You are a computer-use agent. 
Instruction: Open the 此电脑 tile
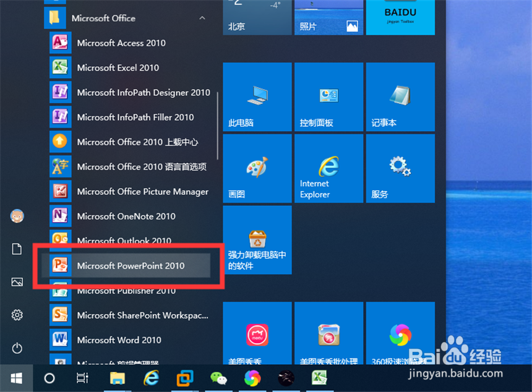(257, 96)
